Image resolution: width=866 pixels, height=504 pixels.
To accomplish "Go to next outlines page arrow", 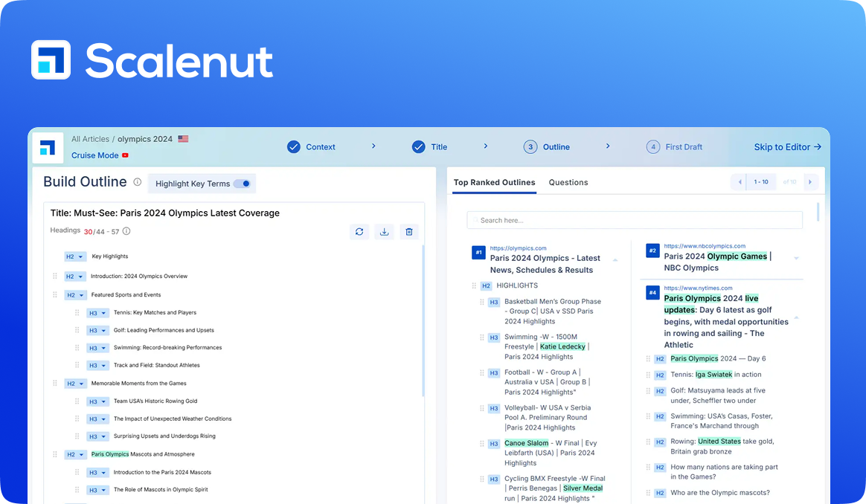I will point(810,182).
